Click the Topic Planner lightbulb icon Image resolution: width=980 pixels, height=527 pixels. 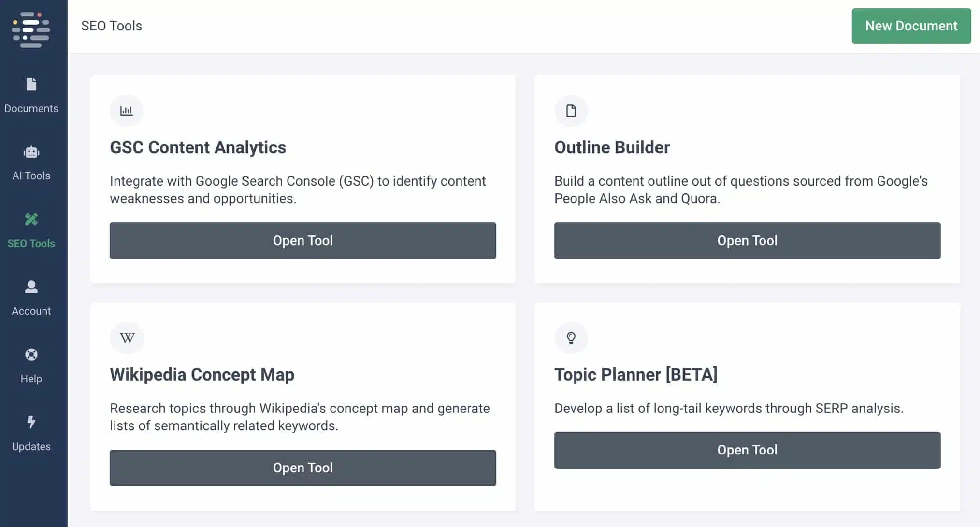571,338
